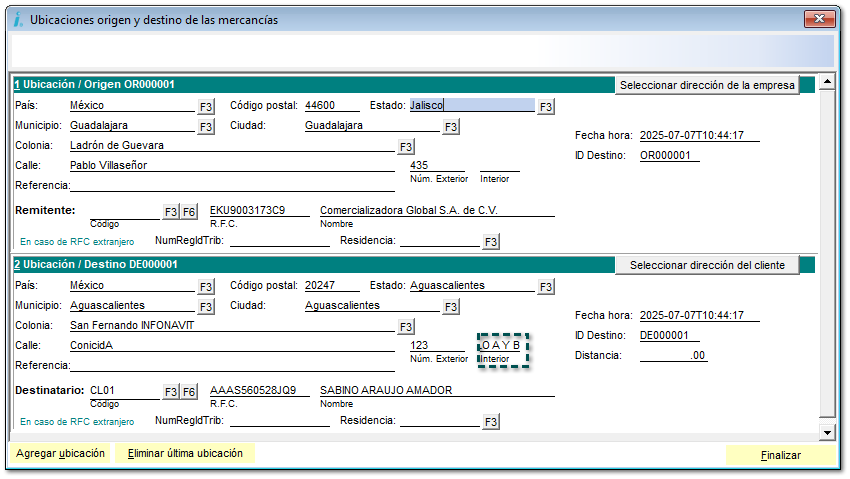Viewport: 850px width, 479px height.
Task: Click Seleccionar dirección del cliente
Action: [x=707, y=265]
